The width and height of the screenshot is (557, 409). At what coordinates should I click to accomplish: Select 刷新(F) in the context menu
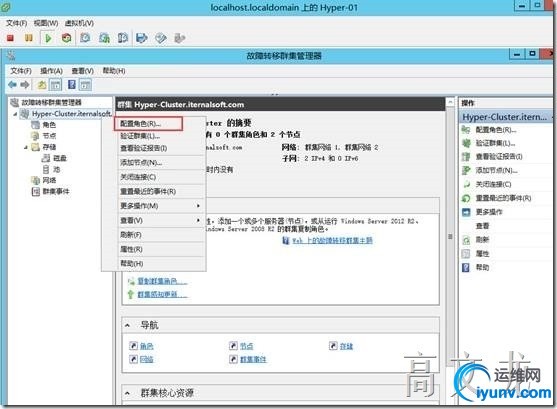[131, 235]
